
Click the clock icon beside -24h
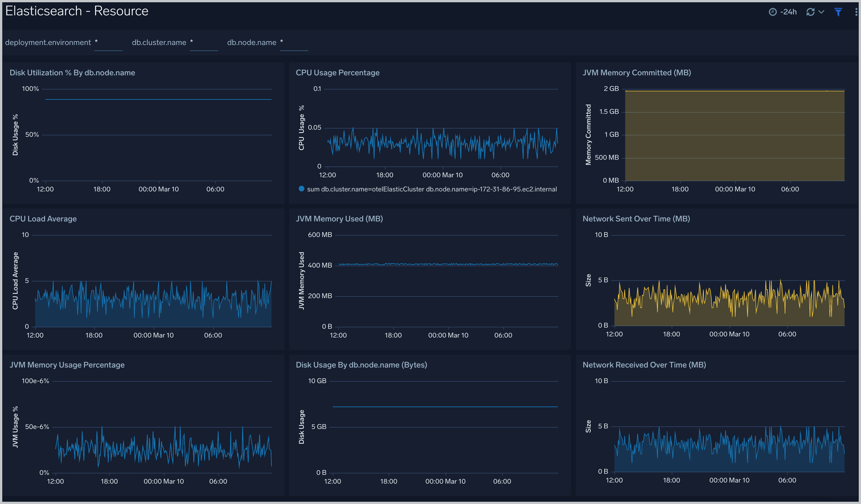coord(773,12)
